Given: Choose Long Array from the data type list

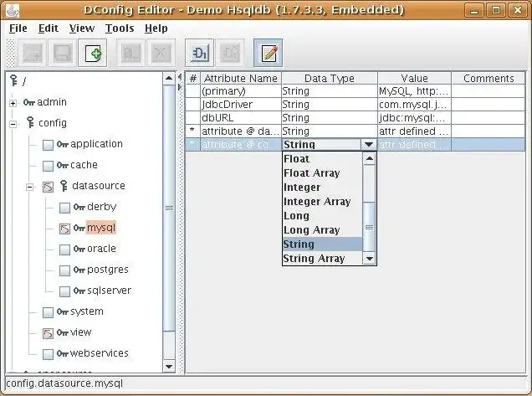Looking at the screenshot, I should pyautogui.click(x=322, y=230).
